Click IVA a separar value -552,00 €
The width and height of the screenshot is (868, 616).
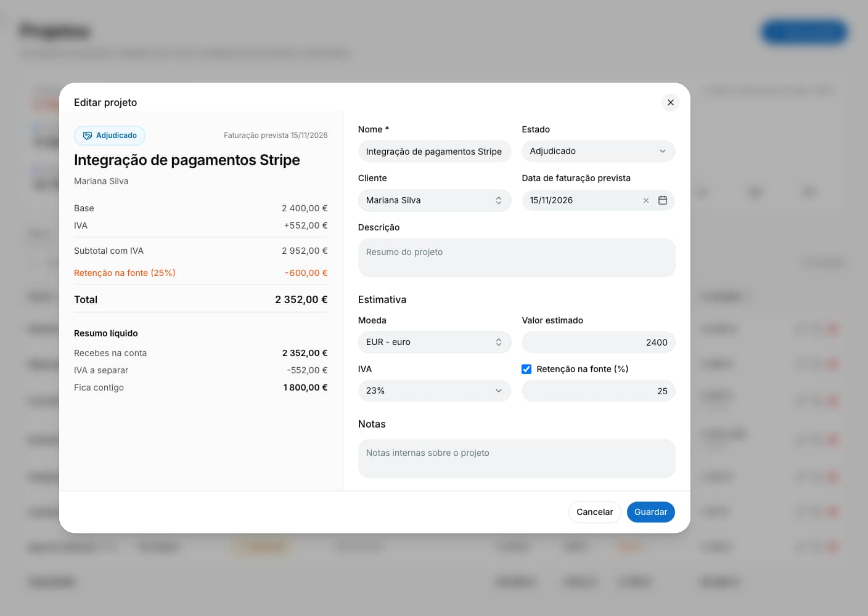pyautogui.click(x=307, y=370)
